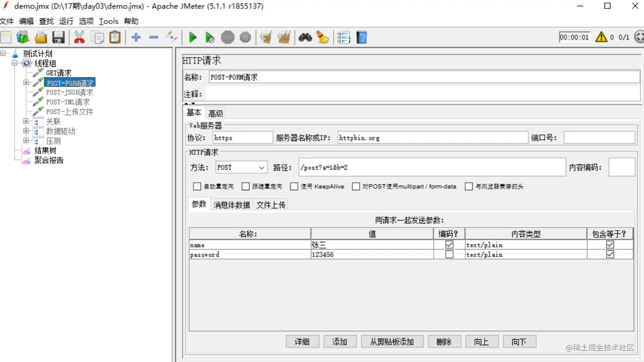Click Start no pauses icon

pos(210,37)
